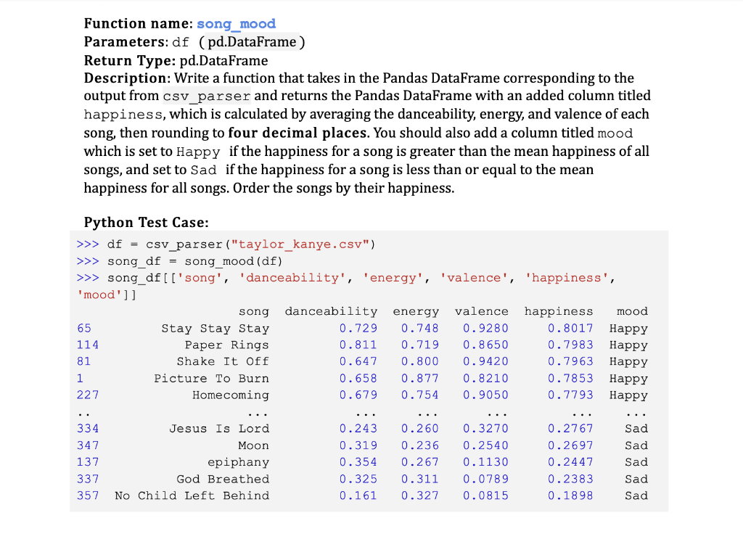The image size is (743, 560).
Task: Select the danceability column header
Action: click(x=331, y=310)
